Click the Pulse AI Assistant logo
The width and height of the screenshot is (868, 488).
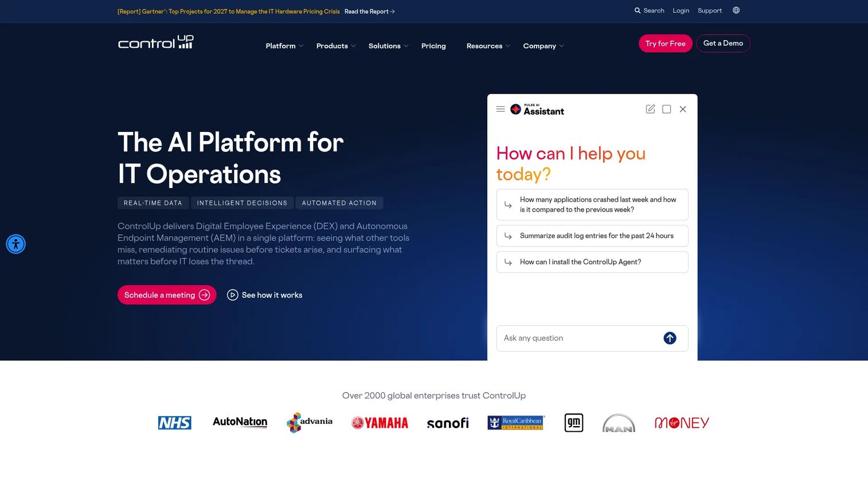537,110
